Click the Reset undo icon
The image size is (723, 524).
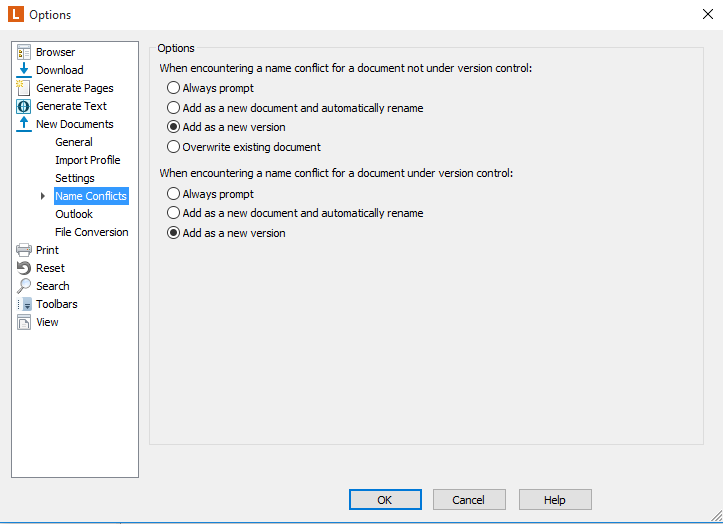pyautogui.click(x=24, y=268)
